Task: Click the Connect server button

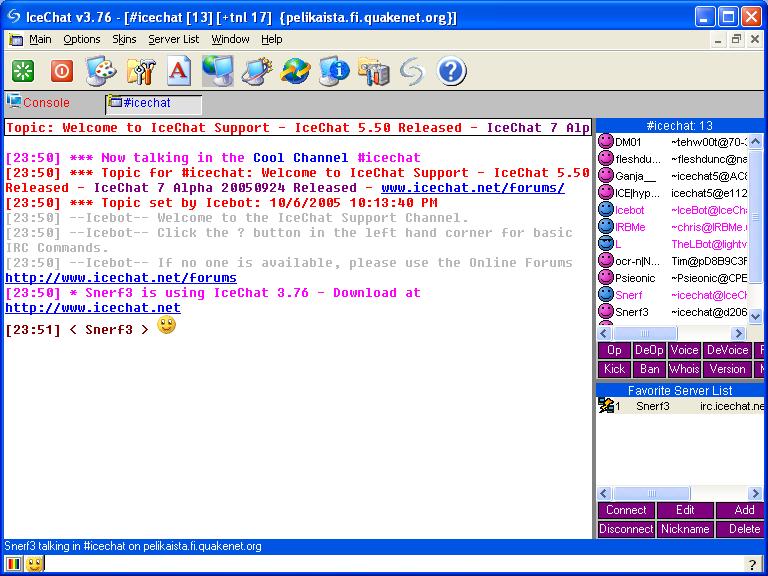Action: 626,510
